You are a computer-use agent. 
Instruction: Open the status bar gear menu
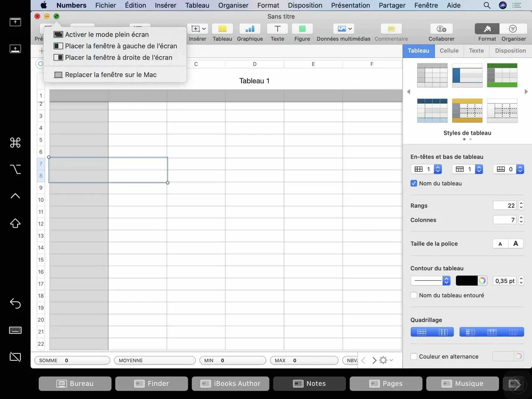(386, 360)
